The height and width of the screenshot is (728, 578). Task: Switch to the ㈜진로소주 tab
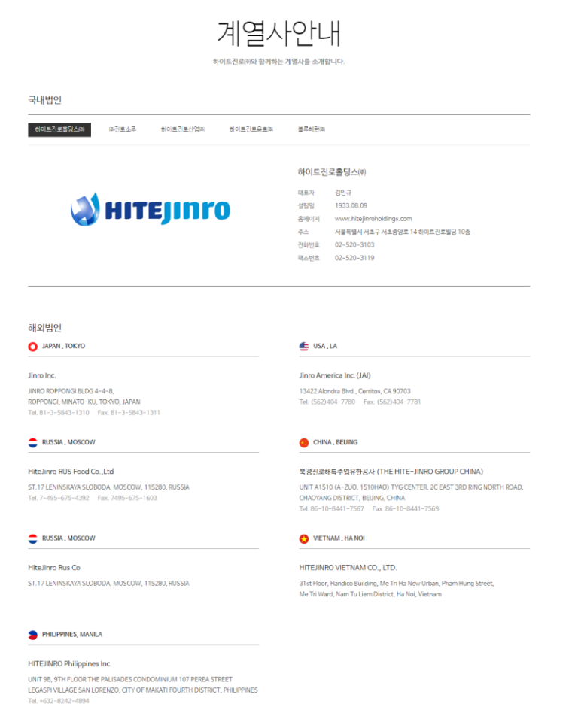pos(123,130)
